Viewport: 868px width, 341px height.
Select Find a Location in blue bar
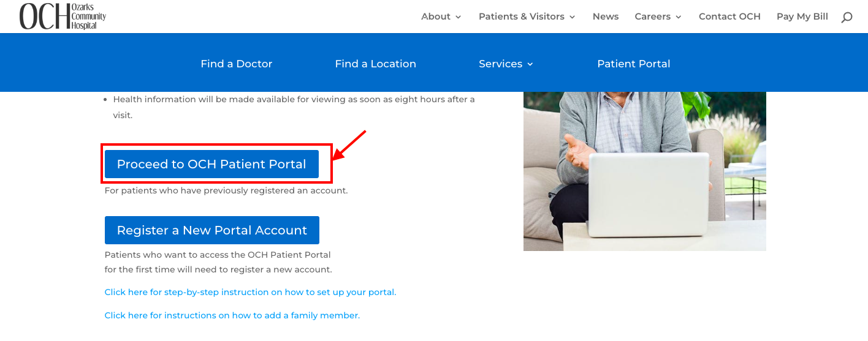point(376,64)
